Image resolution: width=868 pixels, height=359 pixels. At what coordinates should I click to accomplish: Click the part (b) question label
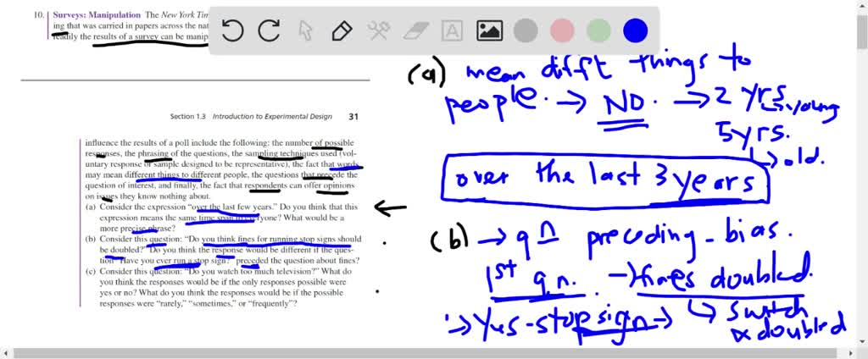90,240
